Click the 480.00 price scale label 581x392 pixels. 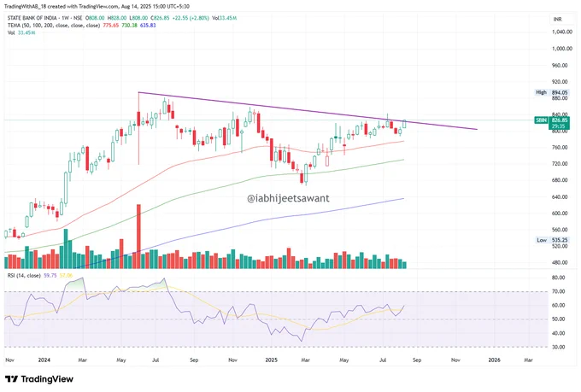click(560, 262)
